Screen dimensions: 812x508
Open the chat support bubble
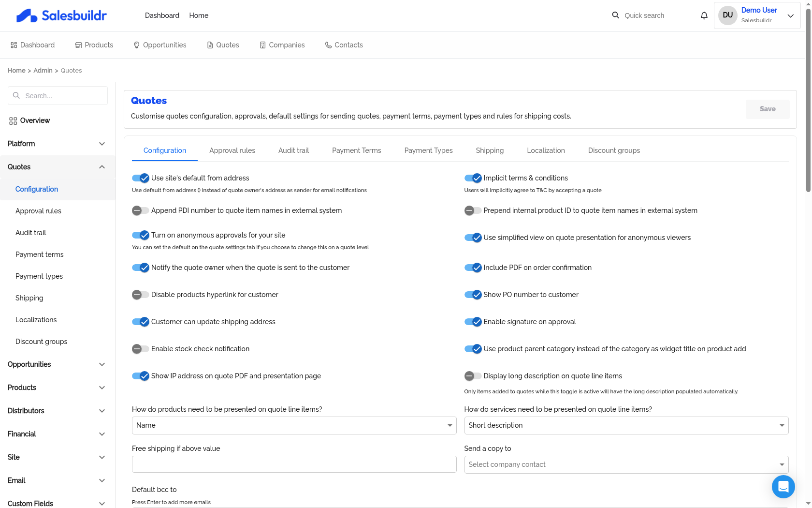[783, 487]
